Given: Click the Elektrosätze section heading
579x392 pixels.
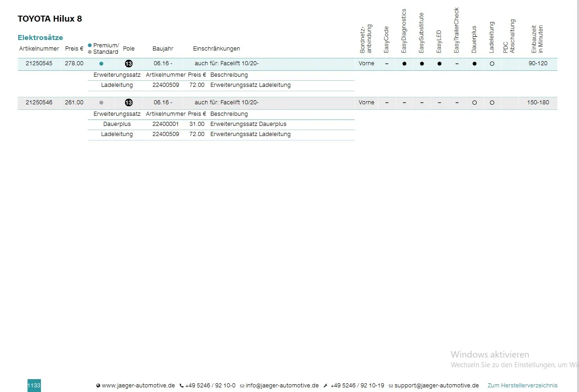Looking at the screenshot, I should pyautogui.click(x=40, y=38).
